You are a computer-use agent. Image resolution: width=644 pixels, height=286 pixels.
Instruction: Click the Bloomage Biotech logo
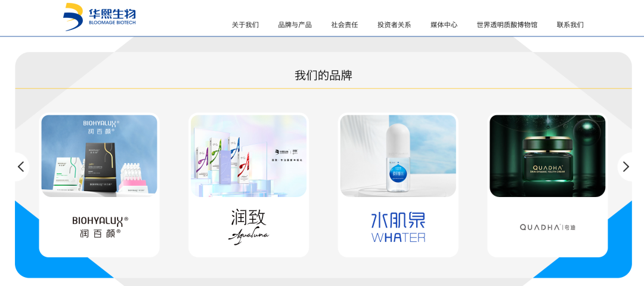pos(100,17)
